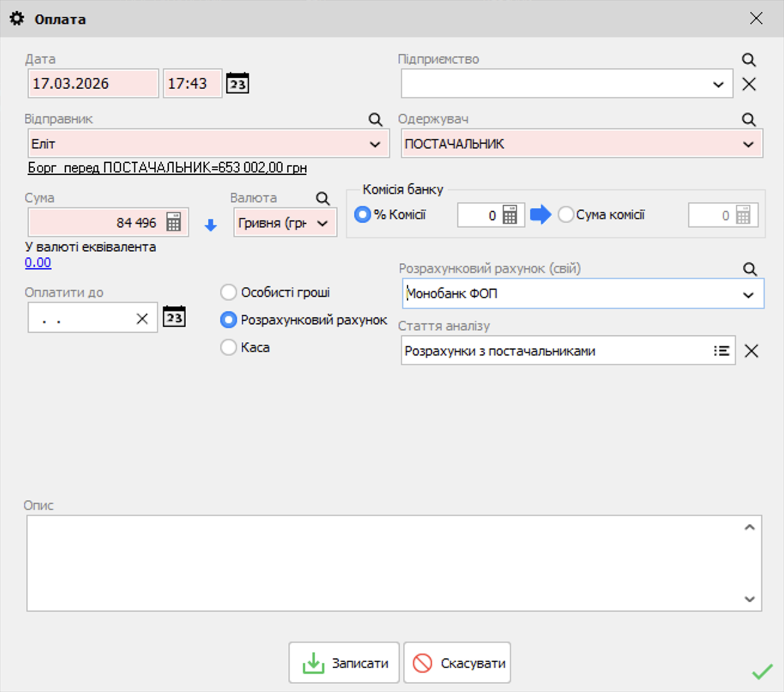Screen dimensions: 784x692
Task: Click the search icon above Відправник
Action: (x=375, y=119)
